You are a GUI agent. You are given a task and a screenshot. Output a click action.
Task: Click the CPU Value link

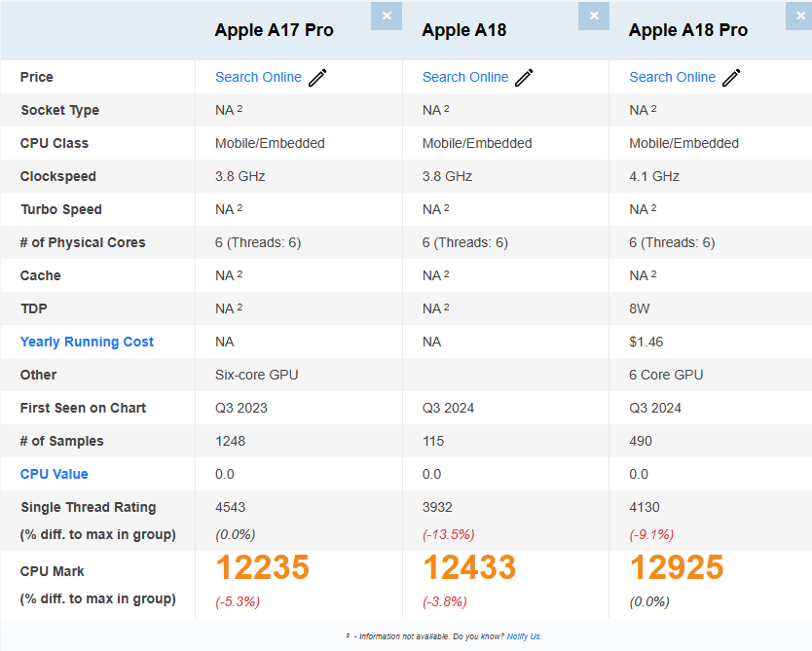click(x=55, y=474)
